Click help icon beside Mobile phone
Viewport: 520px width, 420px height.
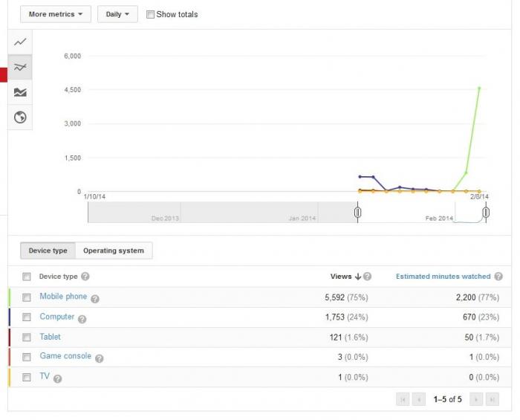(x=95, y=299)
